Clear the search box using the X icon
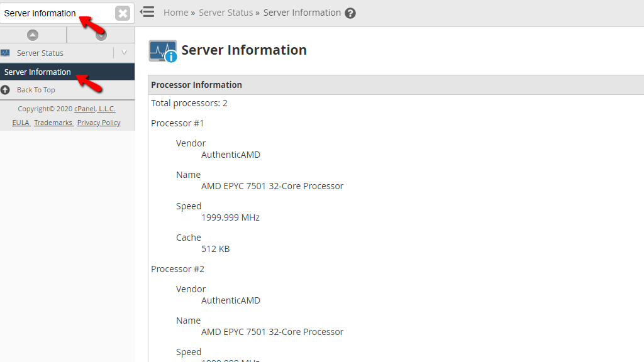The height and width of the screenshot is (362, 644). tap(122, 12)
